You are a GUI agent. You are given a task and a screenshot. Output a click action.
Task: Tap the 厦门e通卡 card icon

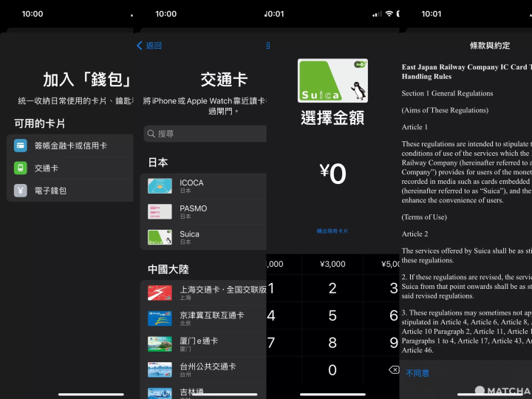(160, 344)
